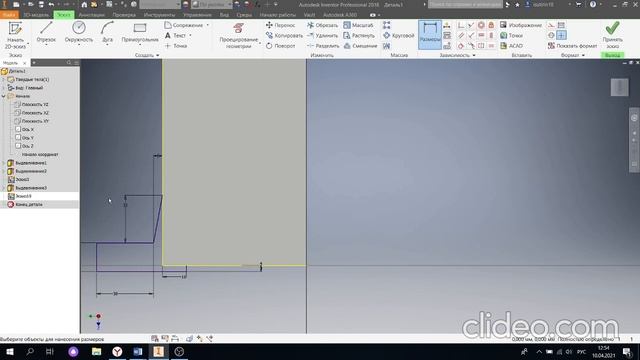
Task: Expand the Выдавливание1 node
Action: point(4,163)
